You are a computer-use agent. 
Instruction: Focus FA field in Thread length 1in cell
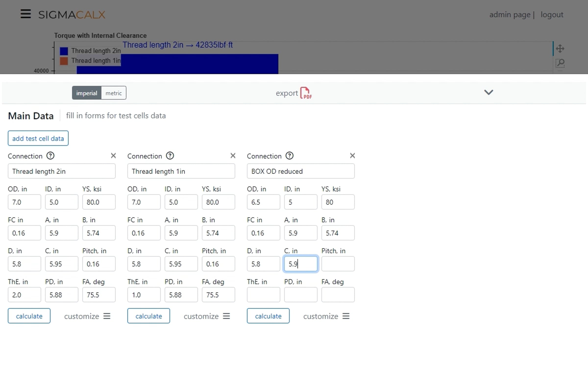click(218, 295)
